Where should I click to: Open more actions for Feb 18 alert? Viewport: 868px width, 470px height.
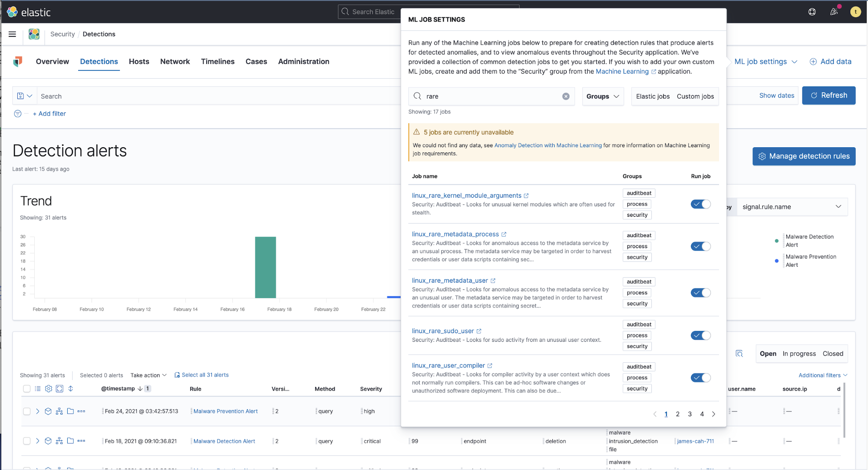tap(81, 441)
